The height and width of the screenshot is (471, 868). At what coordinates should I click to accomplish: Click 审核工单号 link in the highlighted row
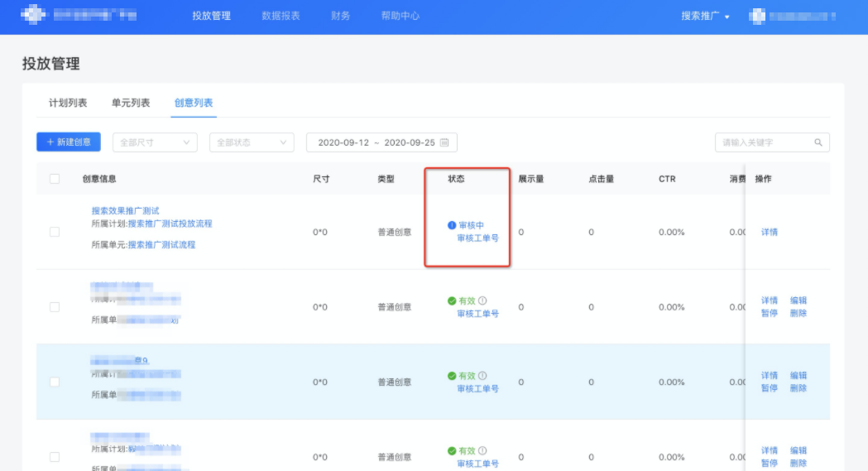click(477, 388)
